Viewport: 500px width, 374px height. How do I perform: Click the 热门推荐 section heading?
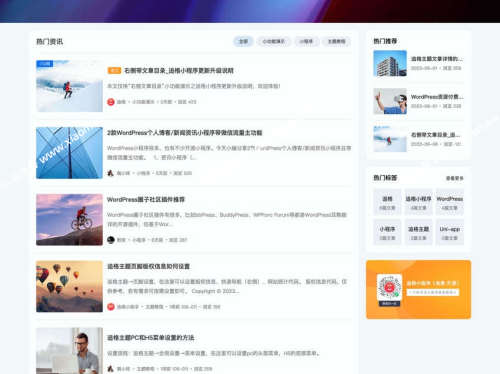pos(385,41)
